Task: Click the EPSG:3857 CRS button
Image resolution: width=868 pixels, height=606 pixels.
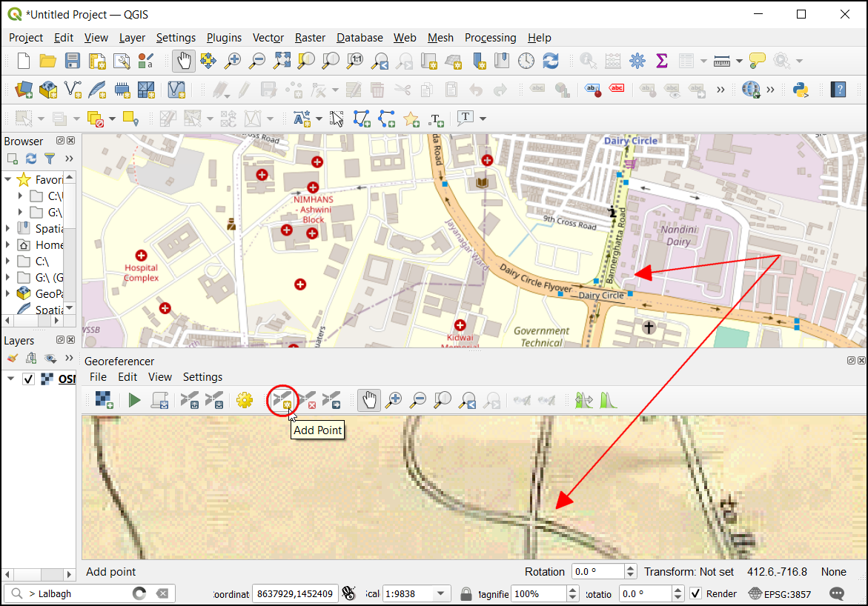Action: (780, 594)
